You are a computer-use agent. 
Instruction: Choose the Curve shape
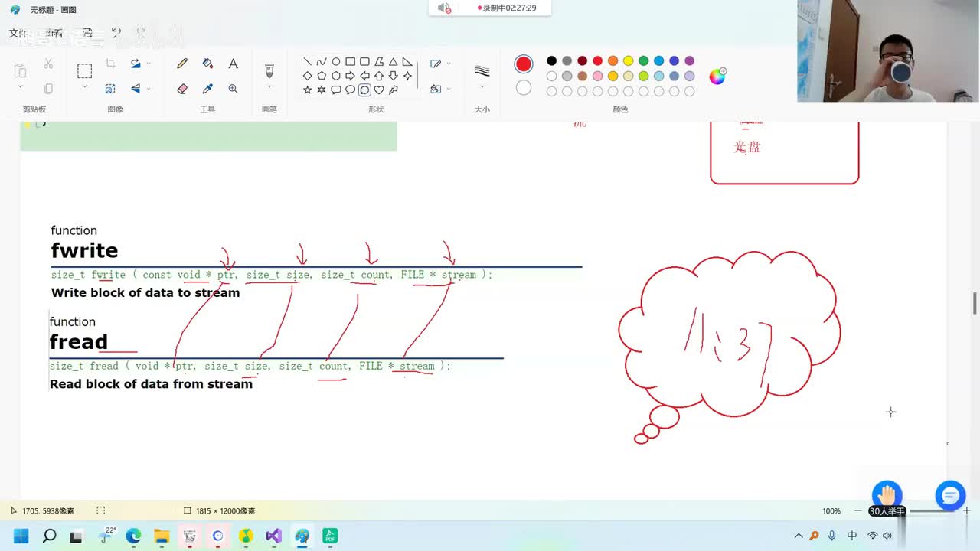click(322, 62)
